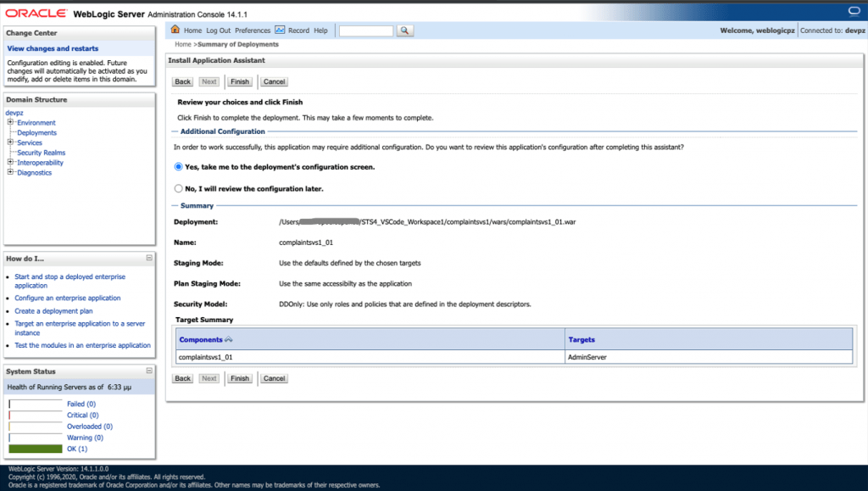Click the Record icon beside Preferences
This screenshot has width=868, height=491.
tap(280, 30)
